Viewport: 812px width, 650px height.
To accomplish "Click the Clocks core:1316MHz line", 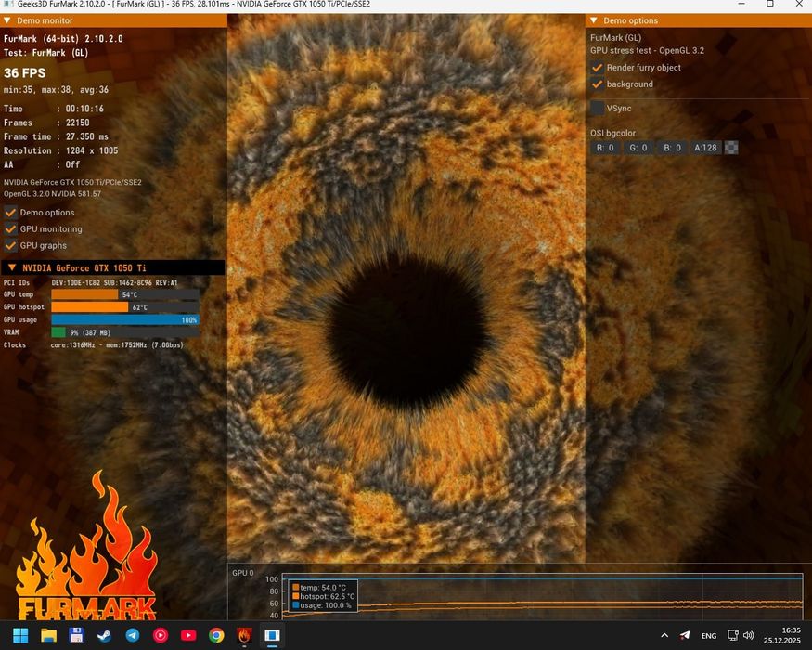I will click(94, 344).
